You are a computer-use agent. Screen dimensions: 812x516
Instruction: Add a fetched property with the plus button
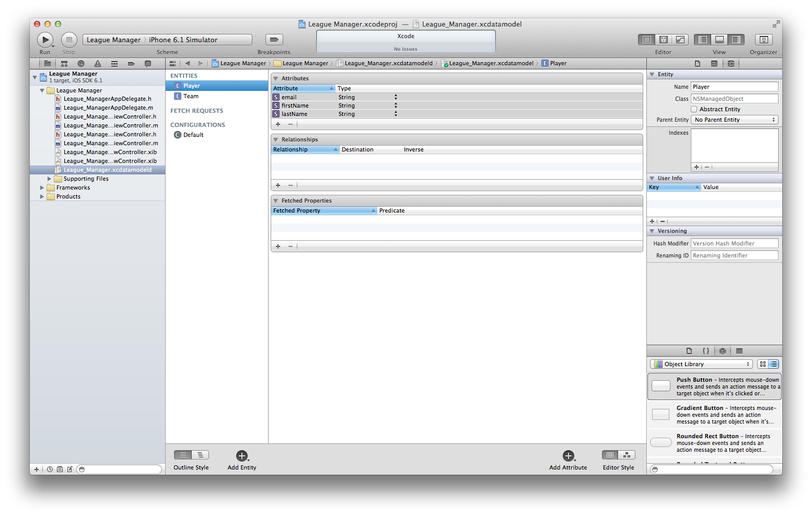click(278, 247)
